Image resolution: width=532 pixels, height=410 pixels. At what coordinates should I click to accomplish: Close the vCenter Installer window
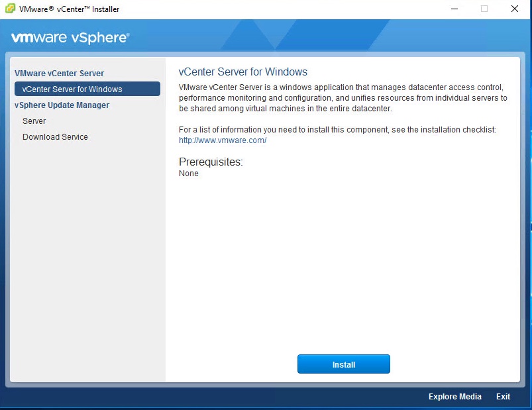[x=514, y=9]
